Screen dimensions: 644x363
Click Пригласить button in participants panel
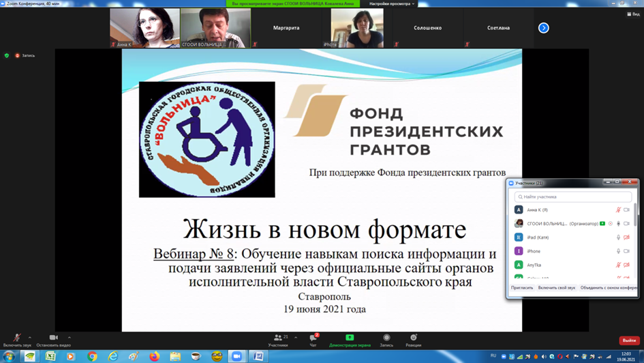pos(521,288)
